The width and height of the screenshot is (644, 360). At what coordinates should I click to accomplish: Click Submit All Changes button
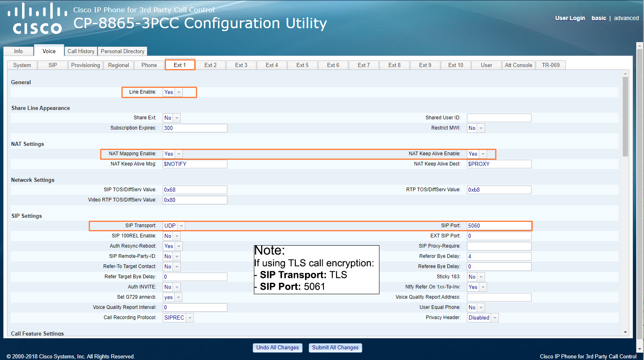click(x=335, y=348)
